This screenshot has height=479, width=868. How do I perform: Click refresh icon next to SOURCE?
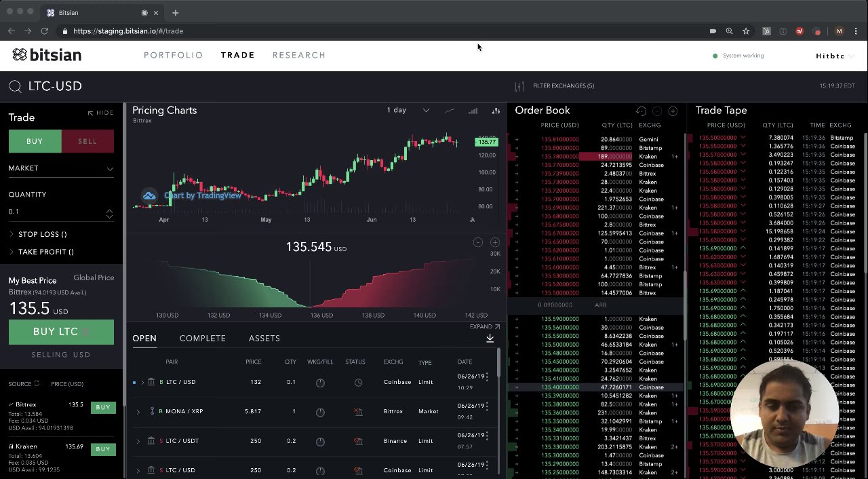(37, 384)
